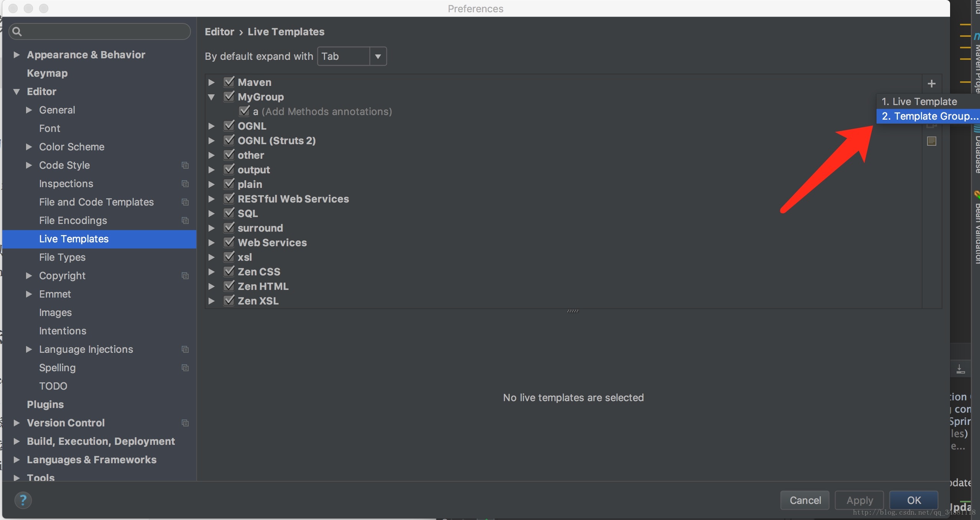Click the settings copy icon beside Spelling
This screenshot has width=980, height=520.
[x=185, y=368]
